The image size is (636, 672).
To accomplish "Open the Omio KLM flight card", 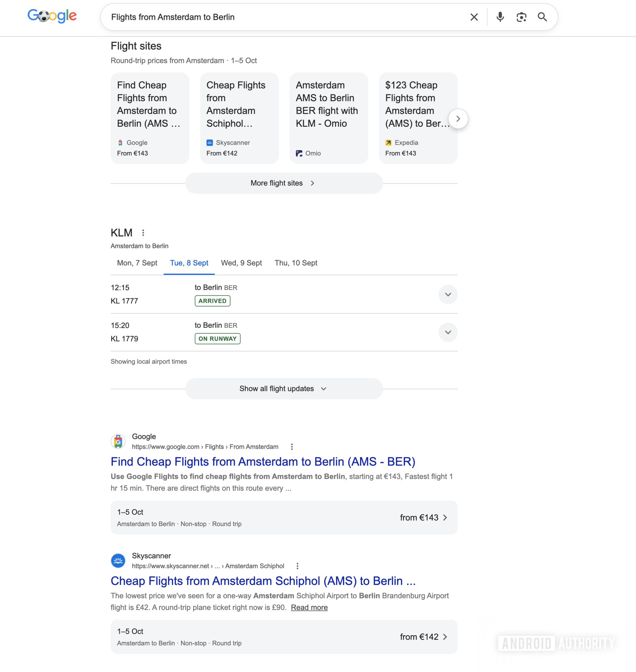I will pos(329,118).
